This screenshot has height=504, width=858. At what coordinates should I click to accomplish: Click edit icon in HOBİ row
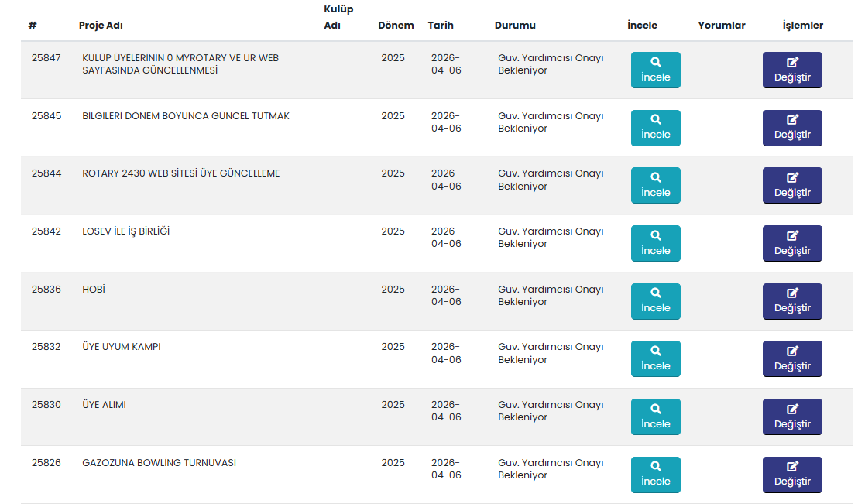[792, 293]
